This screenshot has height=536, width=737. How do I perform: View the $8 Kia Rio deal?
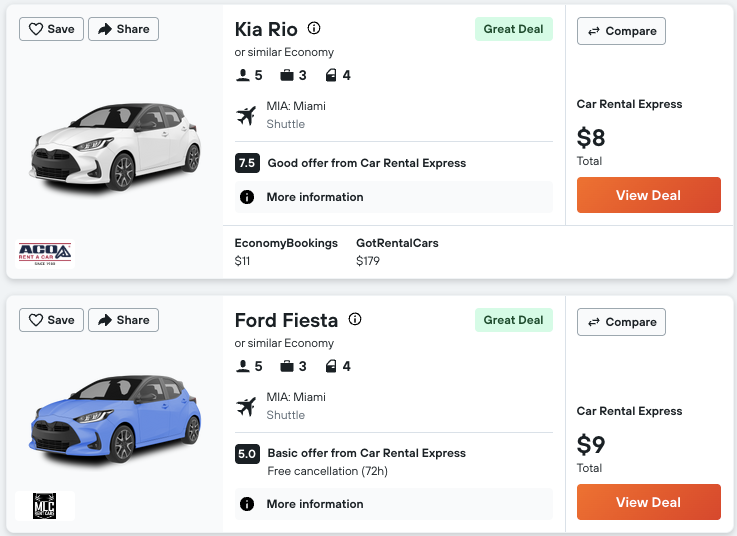coord(648,195)
